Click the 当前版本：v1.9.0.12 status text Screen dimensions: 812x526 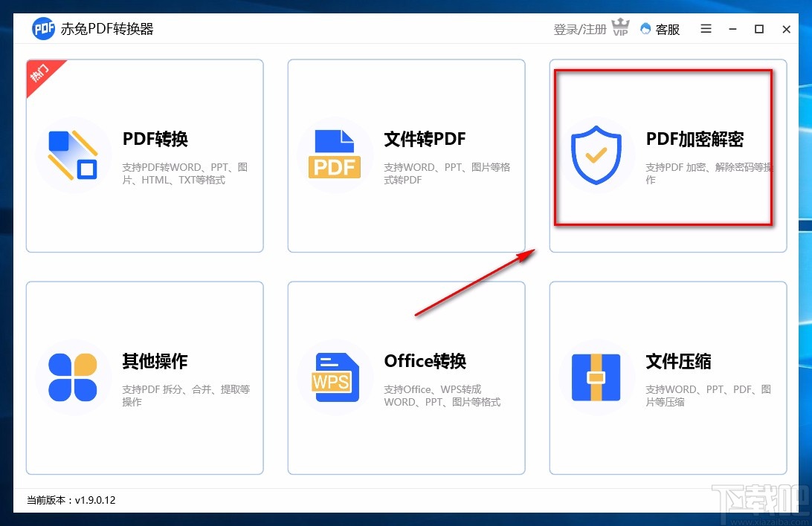[x=71, y=500]
